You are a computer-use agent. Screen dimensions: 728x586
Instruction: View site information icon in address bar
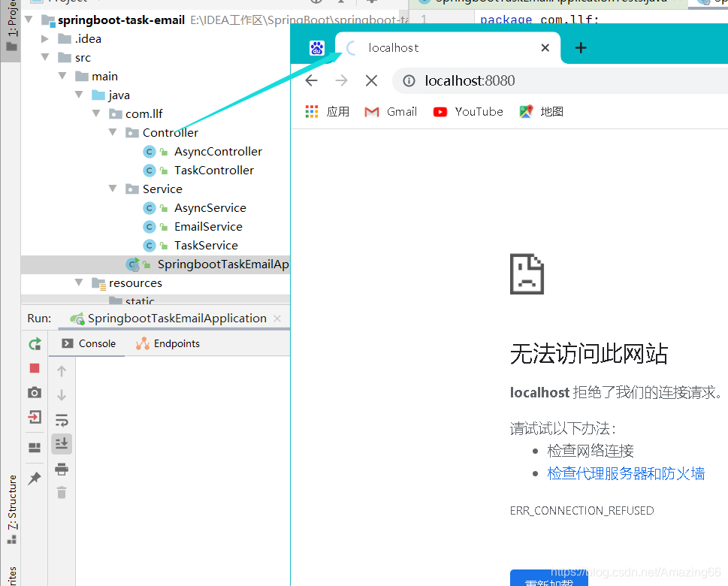pyautogui.click(x=409, y=81)
